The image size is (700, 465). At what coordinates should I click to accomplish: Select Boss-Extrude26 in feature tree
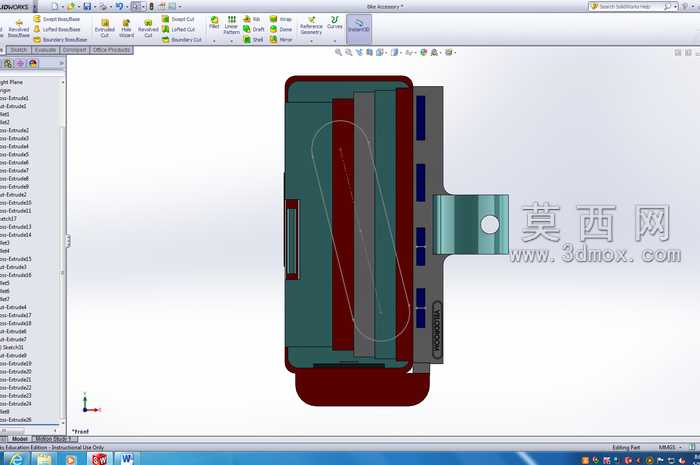16,420
